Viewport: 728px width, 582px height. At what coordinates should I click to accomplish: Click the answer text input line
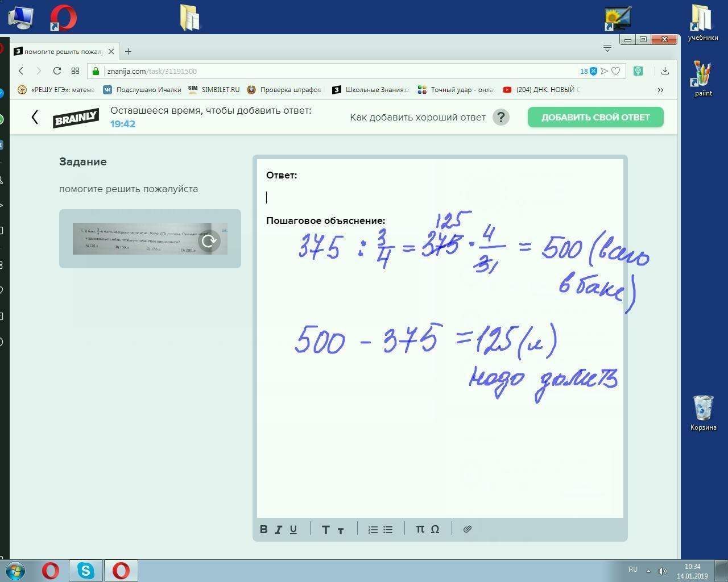440,197
